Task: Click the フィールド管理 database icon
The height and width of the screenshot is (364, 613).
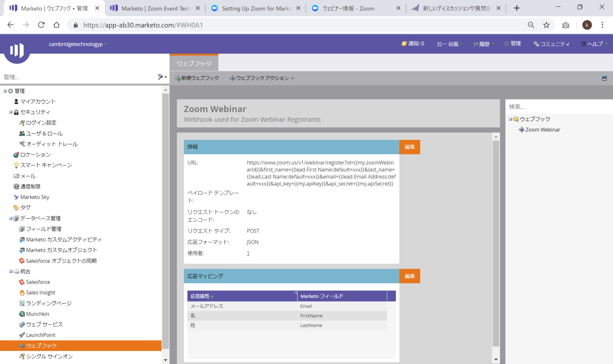Action: click(22, 229)
